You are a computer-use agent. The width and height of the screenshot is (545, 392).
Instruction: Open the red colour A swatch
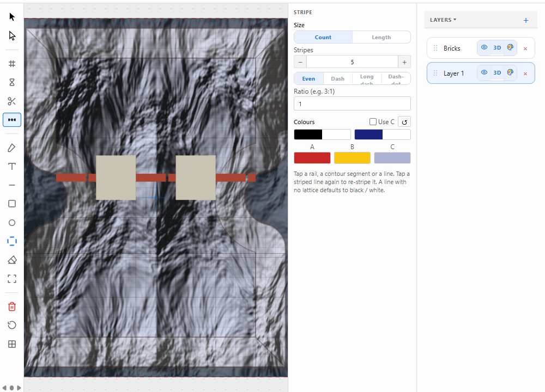312,158
